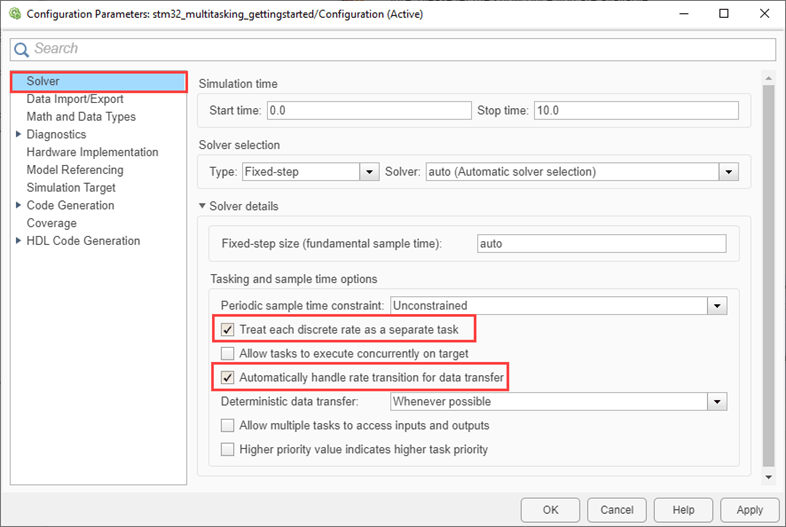Enable 'Higher priority value indicates higher task priority'
786x527 pixels.
coord(228,449)
